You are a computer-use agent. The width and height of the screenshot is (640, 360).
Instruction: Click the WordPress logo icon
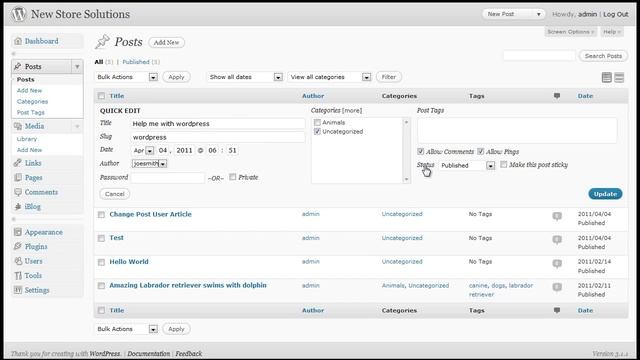[x=18, y=14]
